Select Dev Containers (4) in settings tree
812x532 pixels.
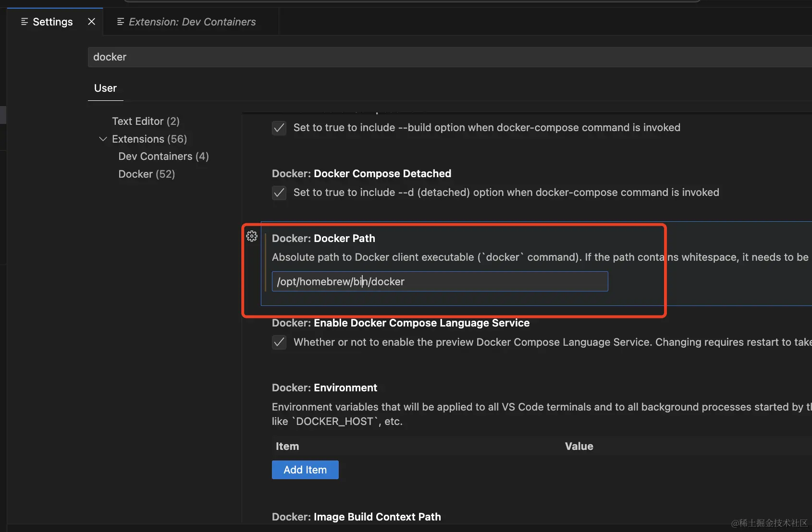(x=163, y=156)
